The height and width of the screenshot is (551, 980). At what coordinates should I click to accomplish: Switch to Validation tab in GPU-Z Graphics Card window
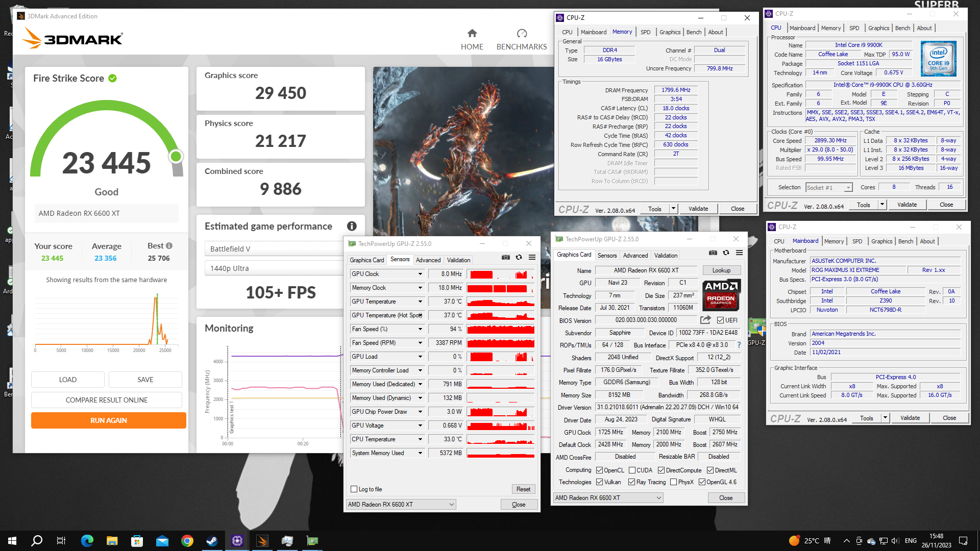tap(666, 256)
